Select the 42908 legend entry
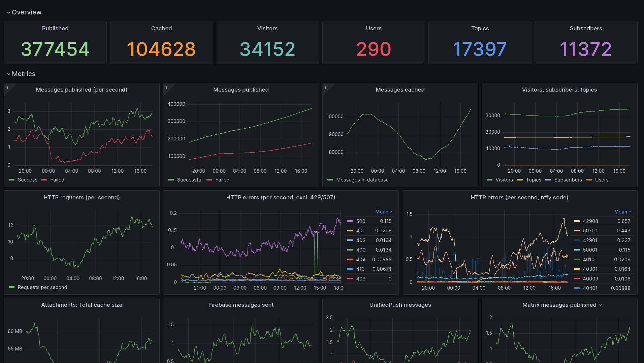The height and width of the screenshot is (363, 644). point(590,221)
